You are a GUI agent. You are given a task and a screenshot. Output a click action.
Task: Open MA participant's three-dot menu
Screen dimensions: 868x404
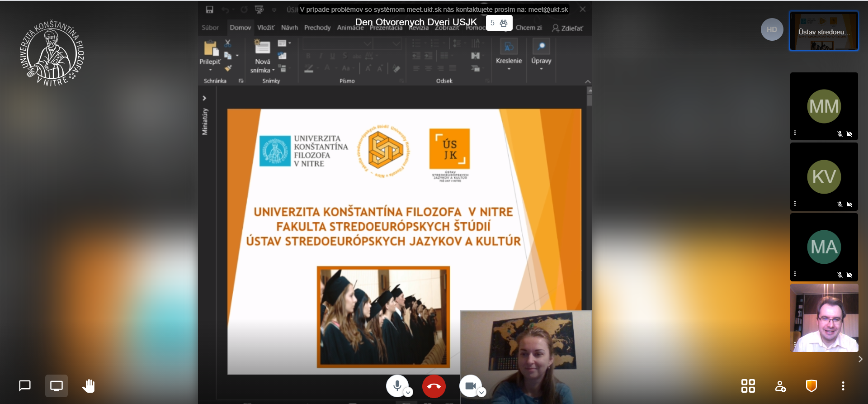[795, 274]
